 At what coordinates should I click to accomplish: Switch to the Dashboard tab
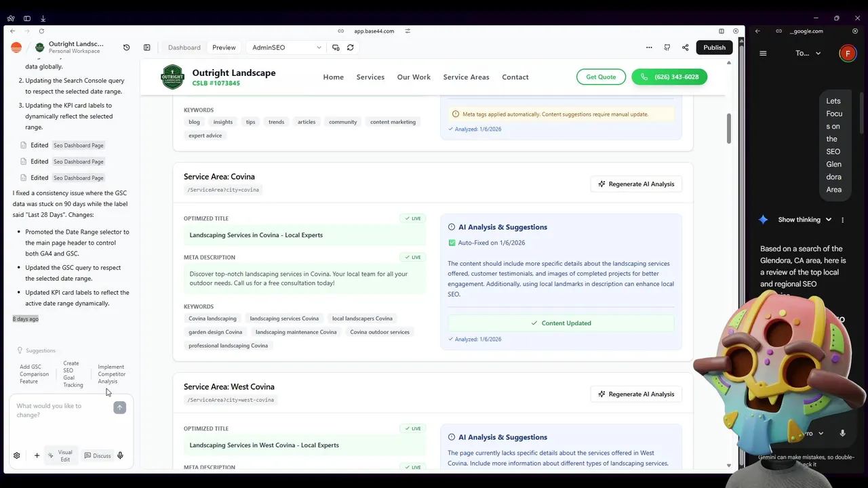point(184,47)
